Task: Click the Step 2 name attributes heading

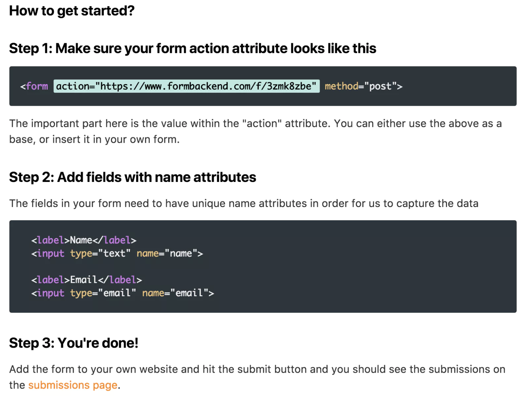Action: point(132,177)
